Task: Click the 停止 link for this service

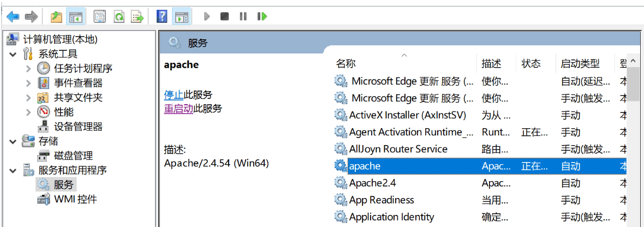Action: click(x=174, y=95)
